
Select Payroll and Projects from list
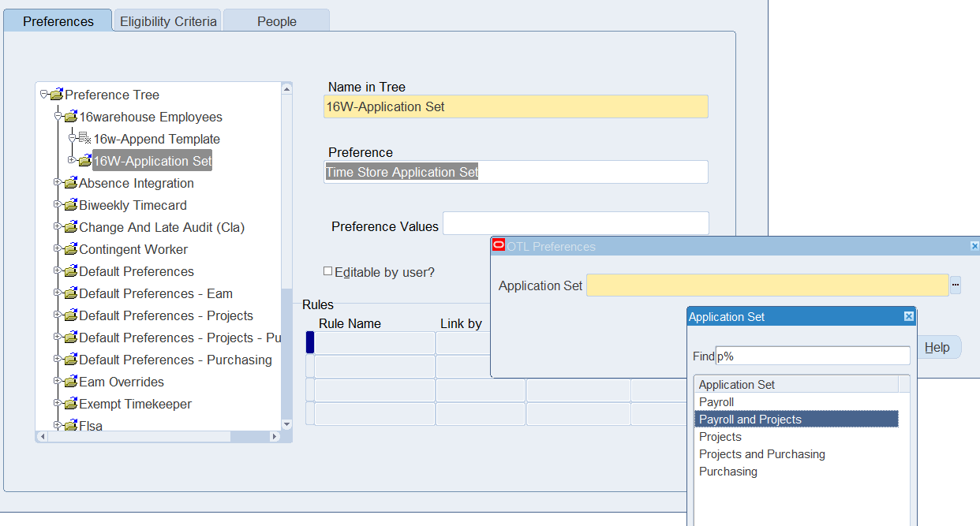click(x=750, y=420)
